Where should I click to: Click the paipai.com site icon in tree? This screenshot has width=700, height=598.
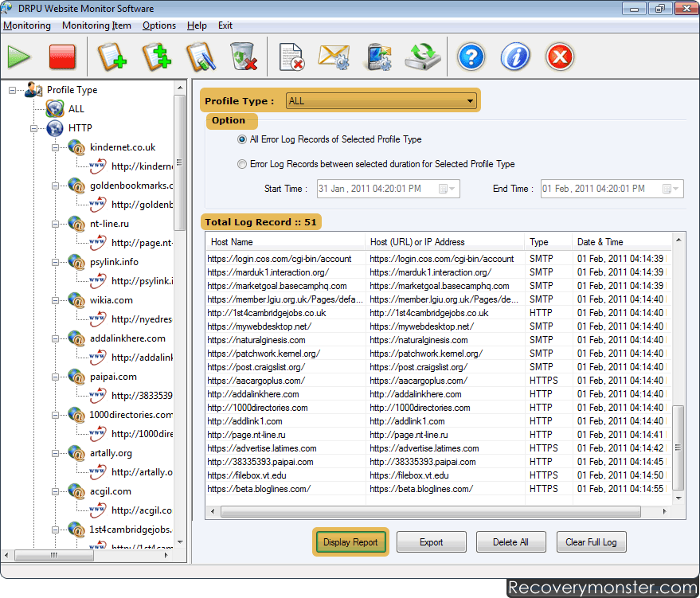pos(76,377)
